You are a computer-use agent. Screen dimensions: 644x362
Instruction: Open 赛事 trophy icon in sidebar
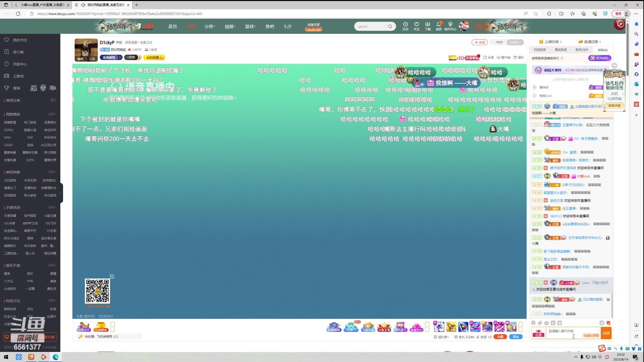click(x=6, y=88)
